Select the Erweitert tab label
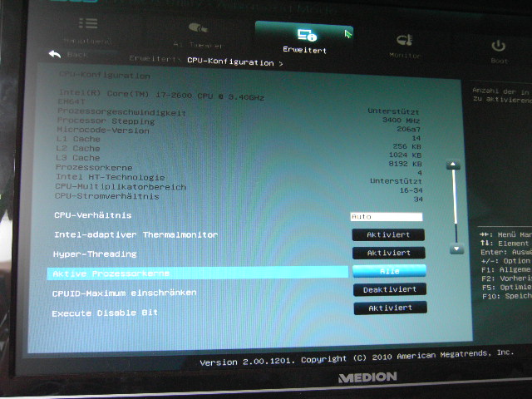This screenshot has width=532, height=399. point(305,50)
